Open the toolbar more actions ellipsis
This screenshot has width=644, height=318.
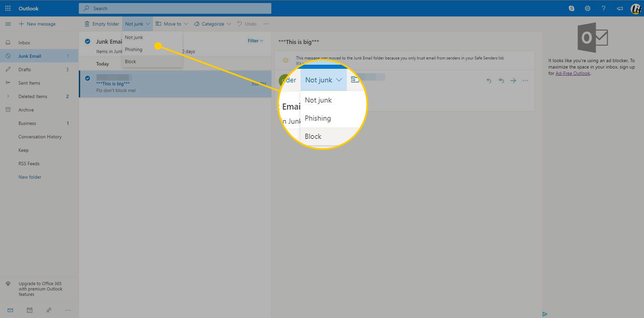pos(266,24)
